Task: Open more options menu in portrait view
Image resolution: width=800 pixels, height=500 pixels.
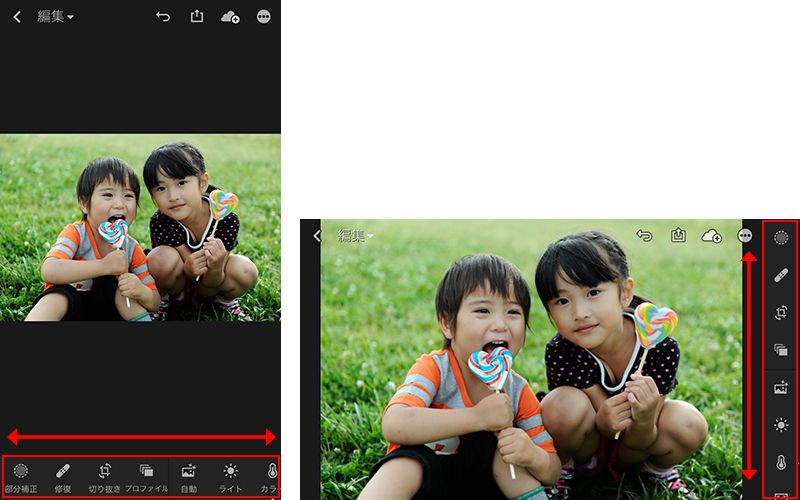Action: point(264,17)
